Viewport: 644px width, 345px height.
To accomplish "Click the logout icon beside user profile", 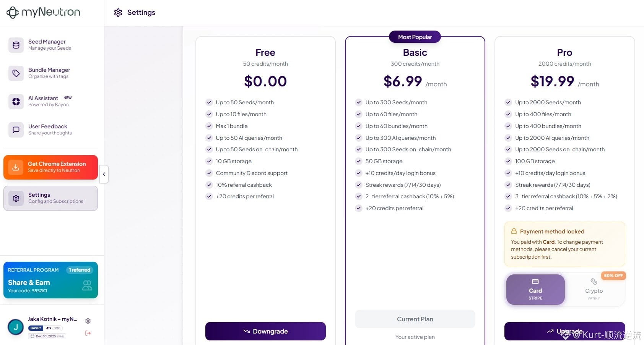I will [x=88, y=333].
